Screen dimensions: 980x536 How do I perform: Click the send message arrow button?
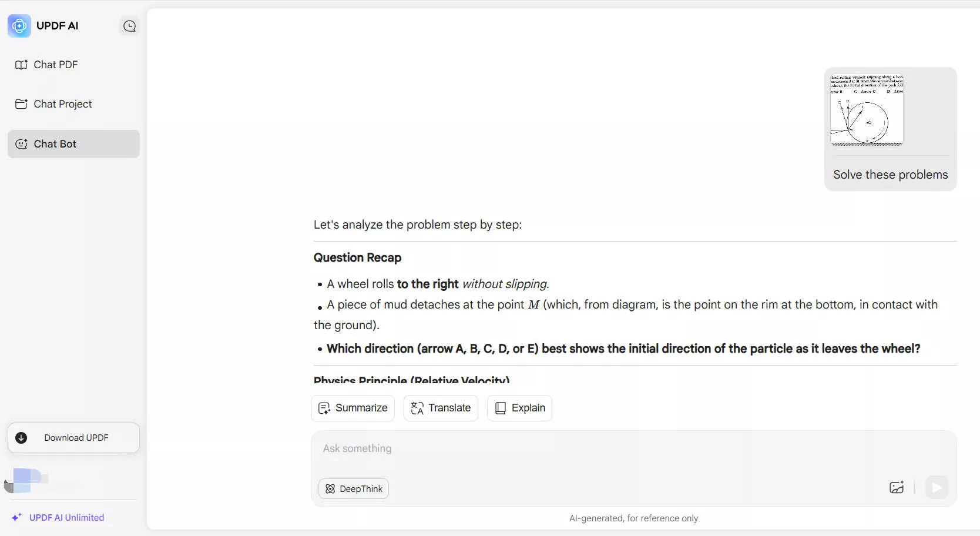[x=937, y=487]
